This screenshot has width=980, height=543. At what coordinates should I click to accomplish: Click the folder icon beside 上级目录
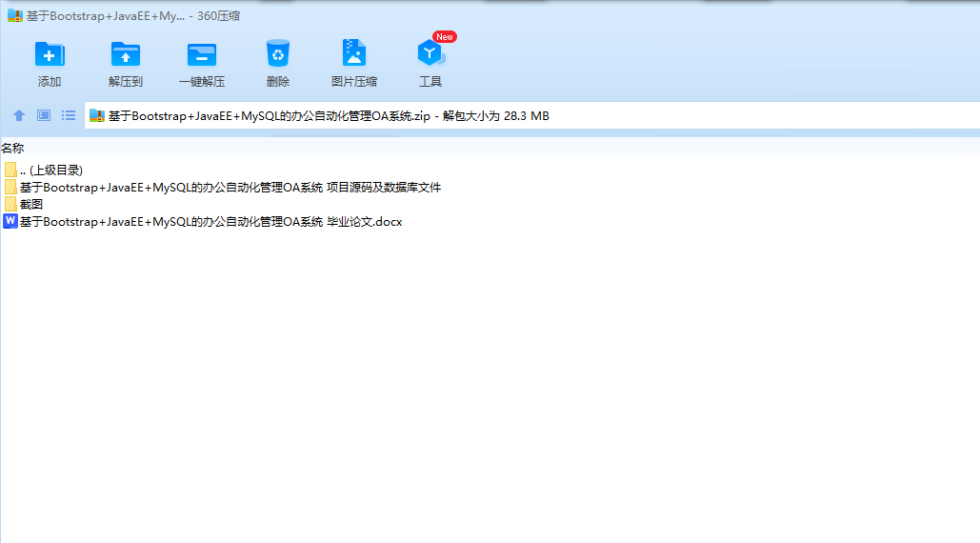click(x=10, y=170)
